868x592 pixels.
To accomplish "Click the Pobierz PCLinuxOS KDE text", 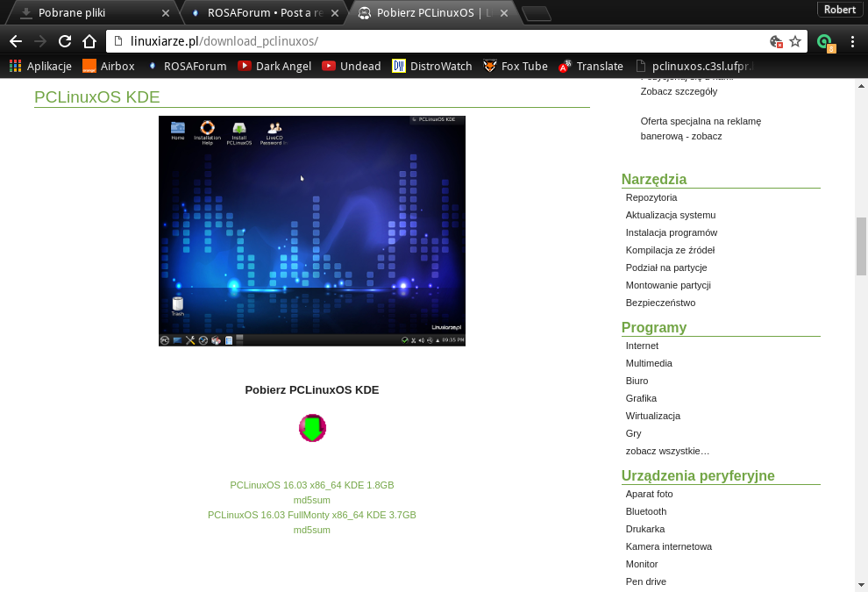I will [311, 390].
